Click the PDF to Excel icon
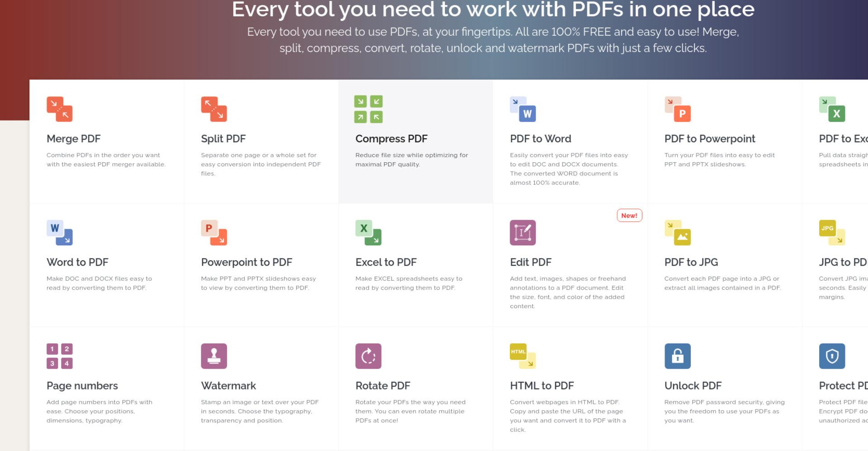 [832, 109]
